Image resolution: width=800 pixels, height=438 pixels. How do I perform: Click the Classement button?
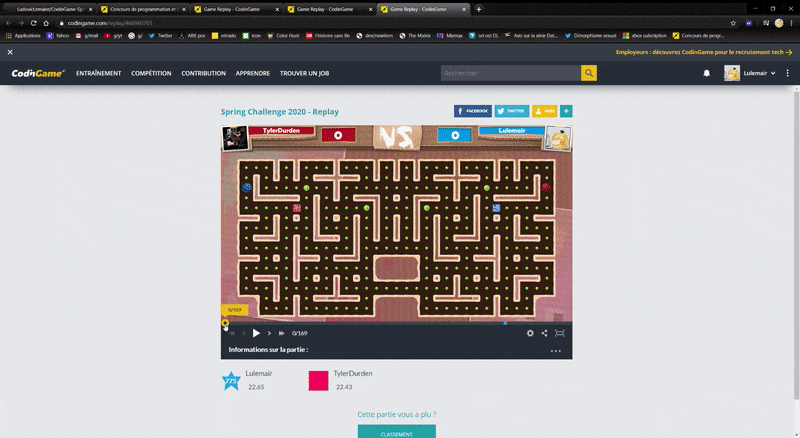click(x=396, y=432)
